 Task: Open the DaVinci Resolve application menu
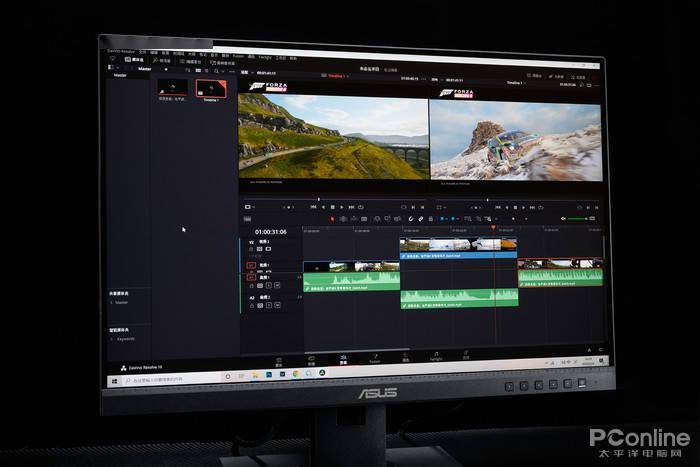121,51
